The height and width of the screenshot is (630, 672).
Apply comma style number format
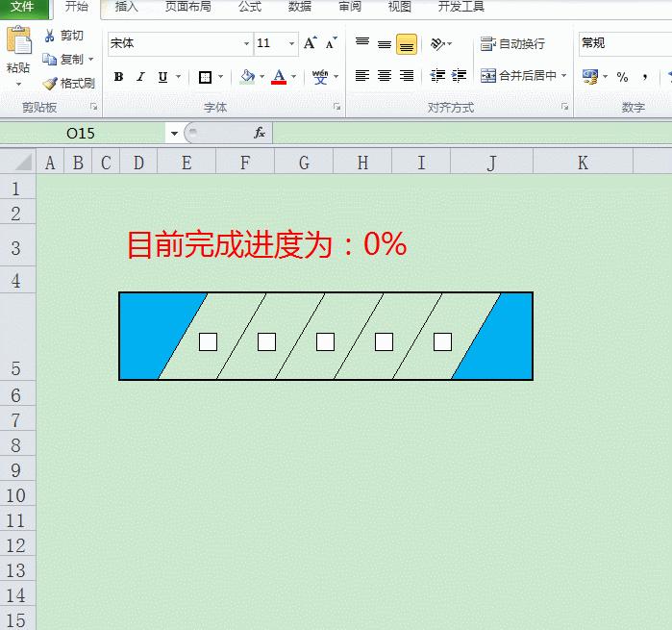(644, 77)
